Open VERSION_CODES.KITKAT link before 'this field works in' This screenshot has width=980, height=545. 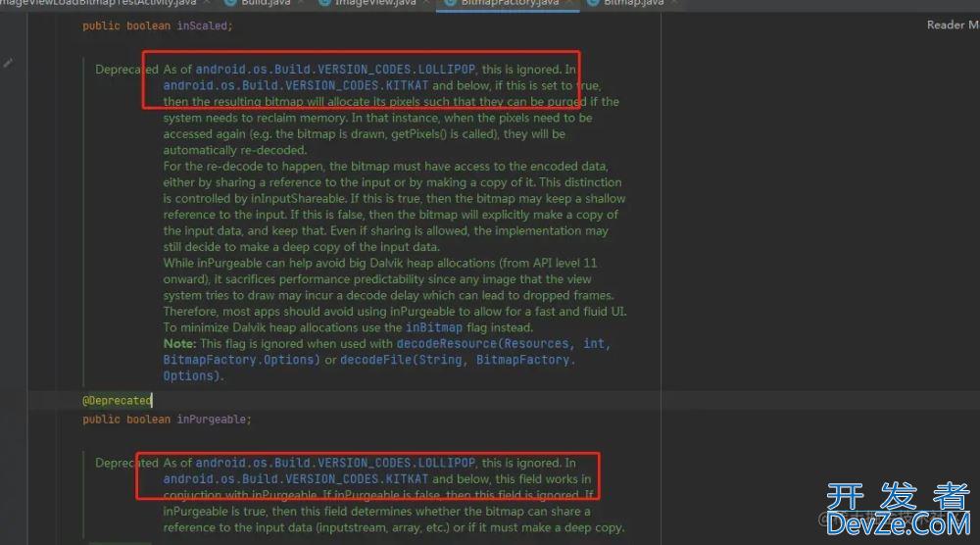(x=296, y=479)
